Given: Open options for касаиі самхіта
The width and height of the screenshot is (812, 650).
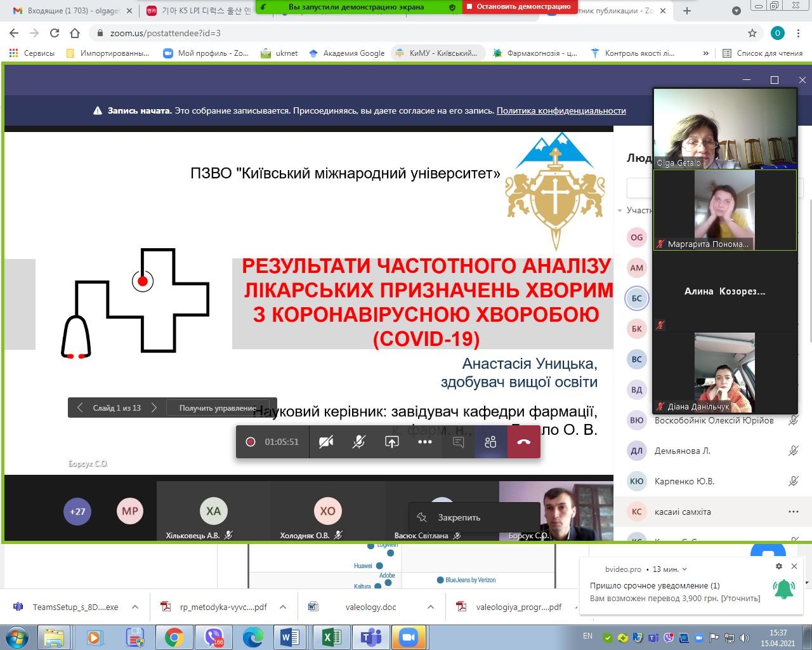Looking at the screenshot, I should pyautogui.click(x=794, y=512).
